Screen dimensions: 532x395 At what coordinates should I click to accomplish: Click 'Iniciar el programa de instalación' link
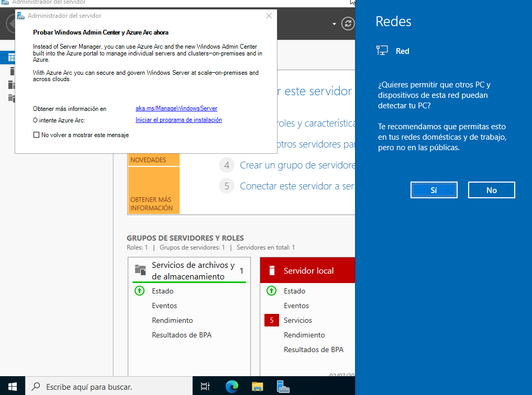click(179, 120)
